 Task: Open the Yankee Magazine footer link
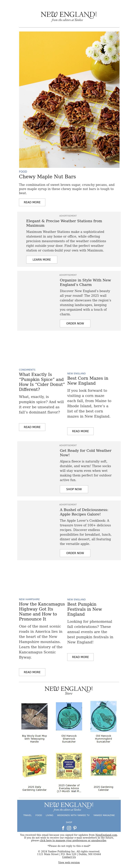pyautogui.click(x=104, y=815)
